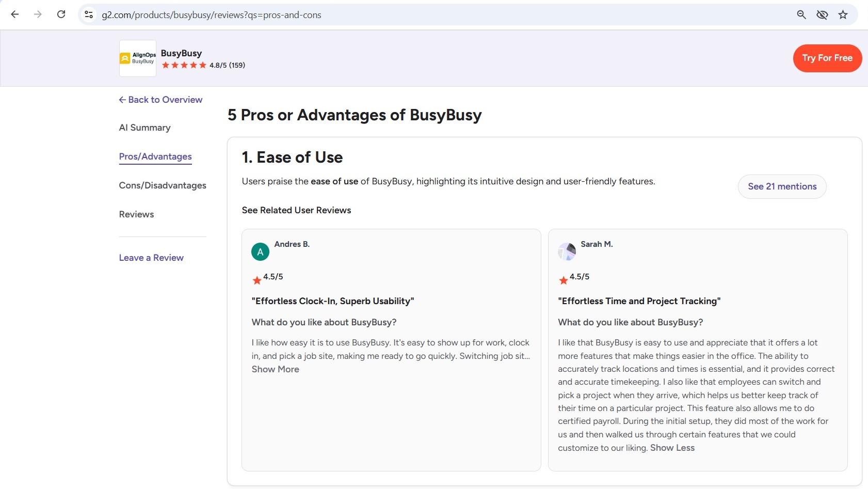Viewport: 868px width, 489px height.
Task: Click the address bar URL
Action: point(212,15)
